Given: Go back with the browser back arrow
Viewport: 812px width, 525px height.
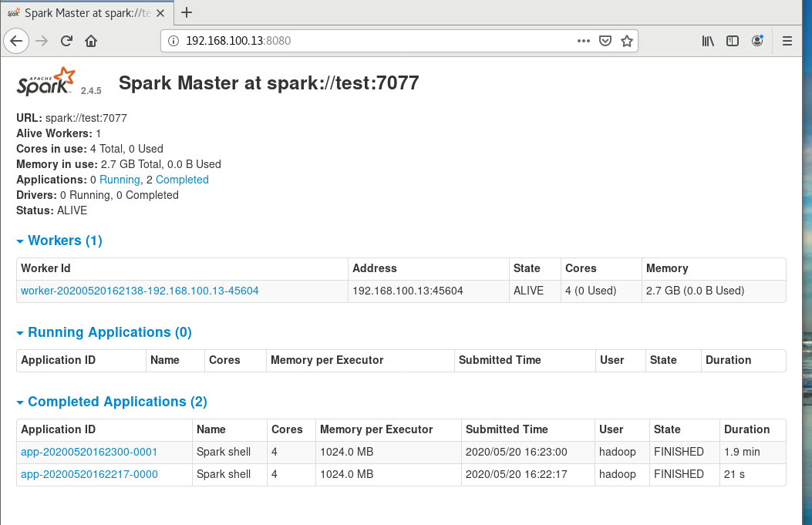Looking at the screenshot, I should click(x=16, y=41).
